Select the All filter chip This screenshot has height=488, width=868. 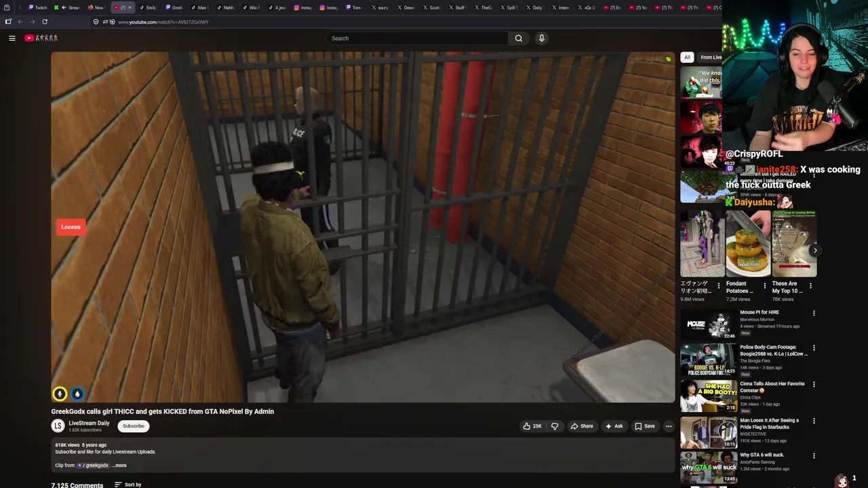pos(687,57)
